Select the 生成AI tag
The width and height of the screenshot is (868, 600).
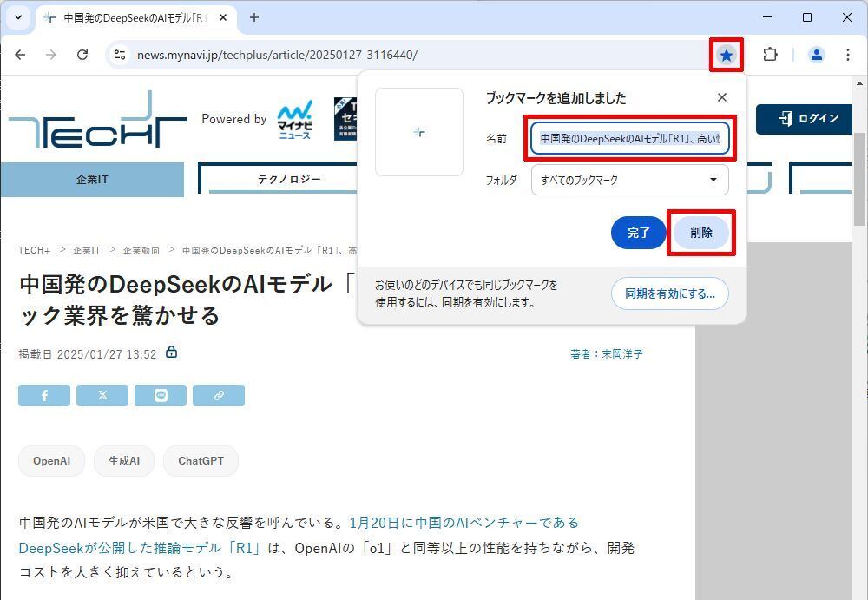[x=124, y=461]
